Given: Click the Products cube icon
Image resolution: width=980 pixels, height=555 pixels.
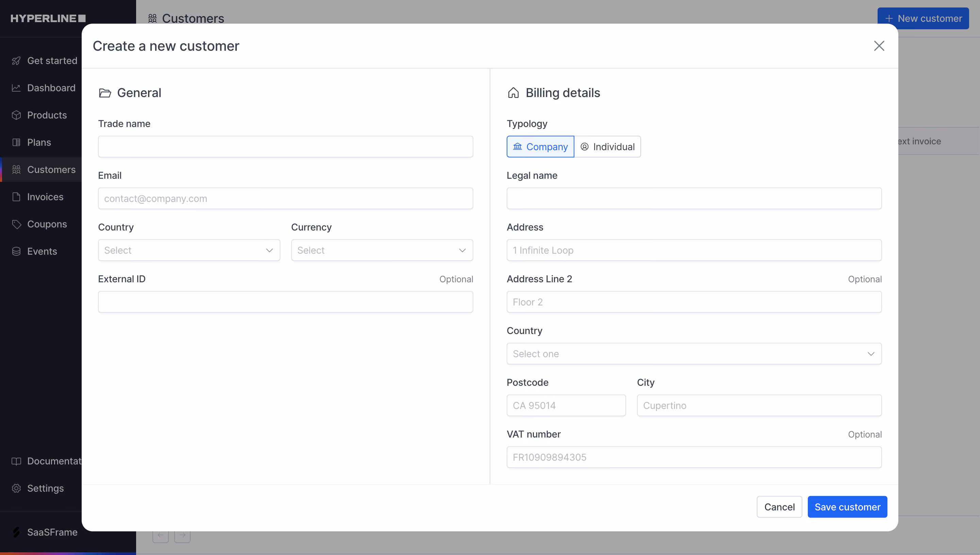Looking at the screenshot, I should tap(16, 115).
